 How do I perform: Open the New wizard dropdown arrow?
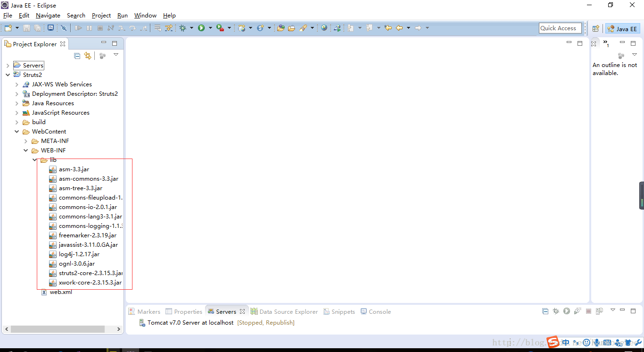tap(17, 28)
